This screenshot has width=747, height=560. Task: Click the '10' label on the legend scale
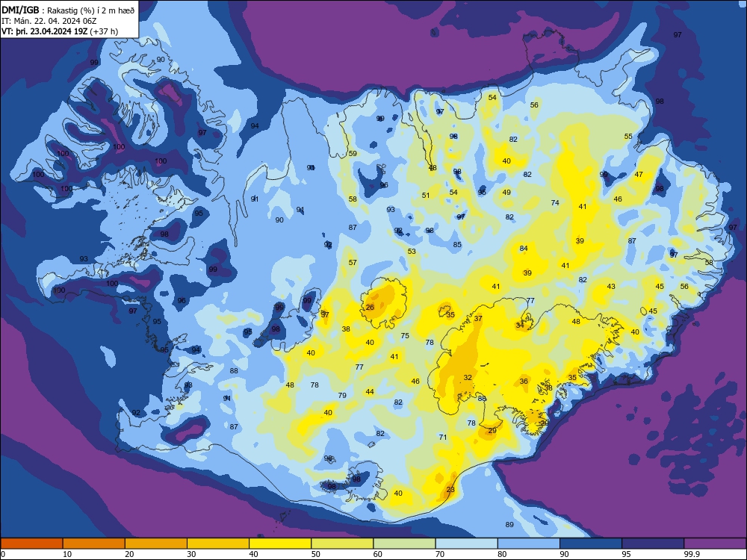(x=67, y=554)
